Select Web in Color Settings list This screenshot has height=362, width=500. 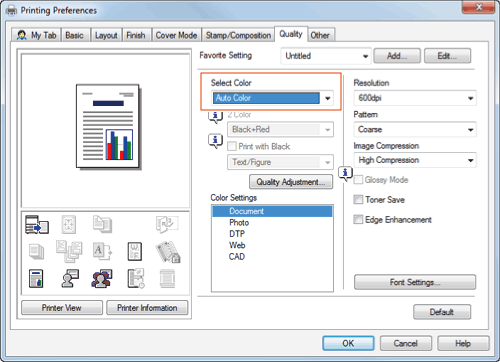tap(272, 245)
